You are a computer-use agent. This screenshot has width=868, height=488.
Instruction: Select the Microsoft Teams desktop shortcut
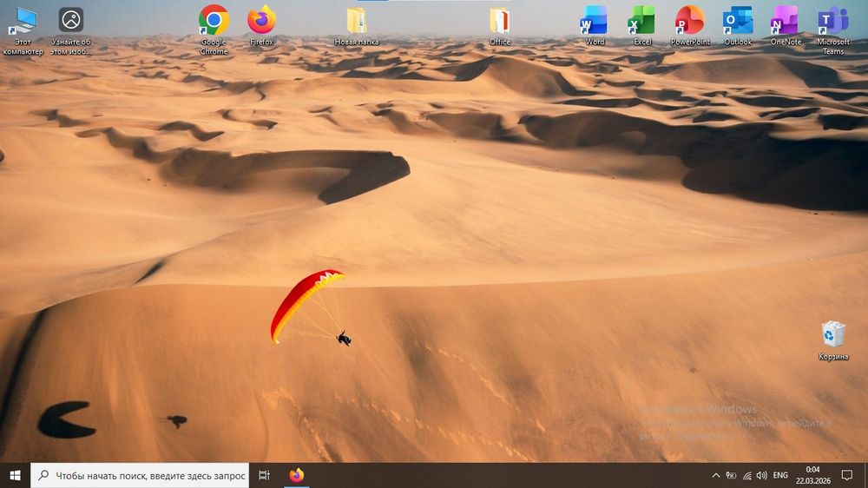832,30
